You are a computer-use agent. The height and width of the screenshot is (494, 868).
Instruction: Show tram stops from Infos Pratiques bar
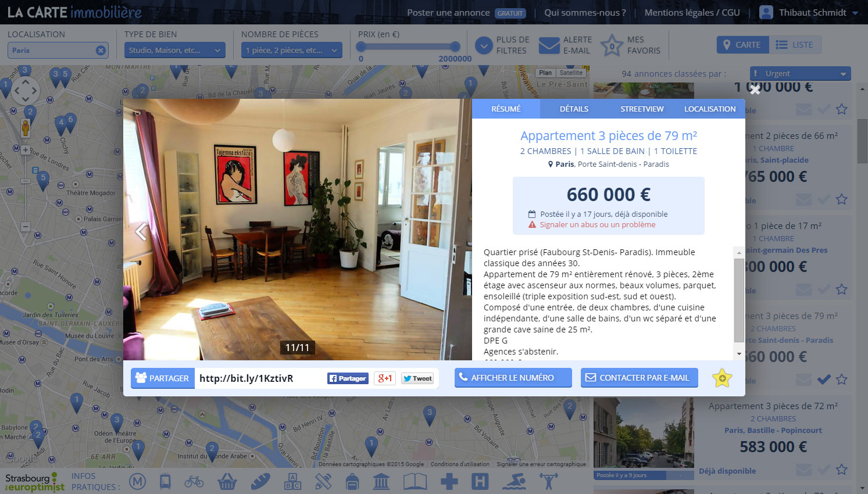(165, 481)
